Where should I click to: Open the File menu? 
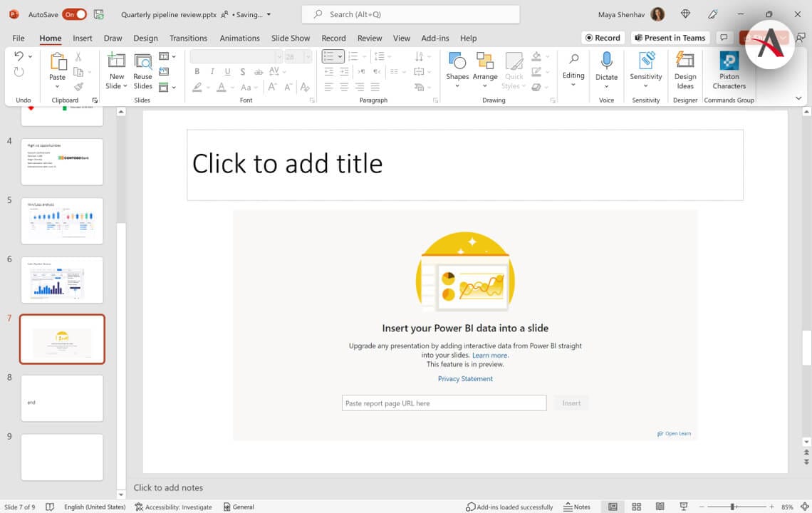pyautogui.click(x=19, y=38)
